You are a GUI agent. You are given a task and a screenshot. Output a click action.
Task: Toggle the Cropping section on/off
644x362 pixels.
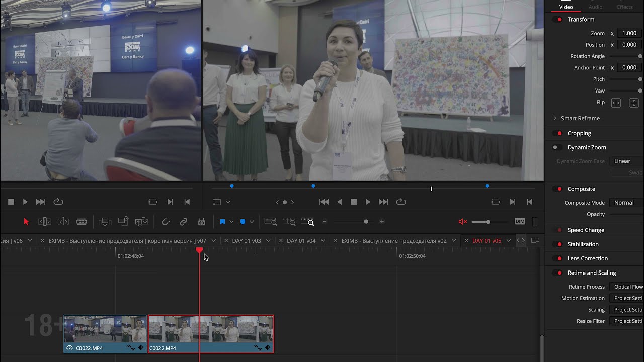(x=557, y=133)
